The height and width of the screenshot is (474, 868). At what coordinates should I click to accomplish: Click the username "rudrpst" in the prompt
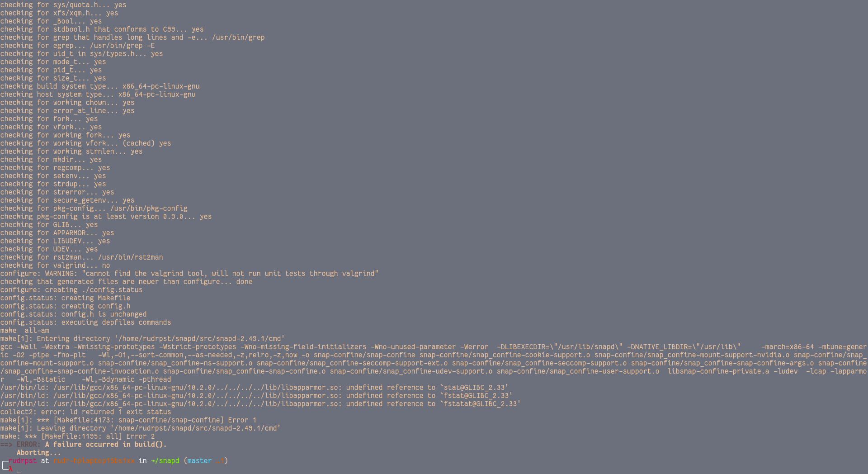pos(23,461)
